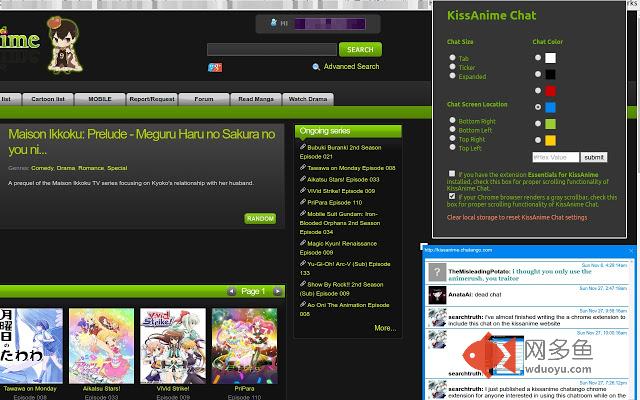Open the Read Manga tab

pos(256,99)
